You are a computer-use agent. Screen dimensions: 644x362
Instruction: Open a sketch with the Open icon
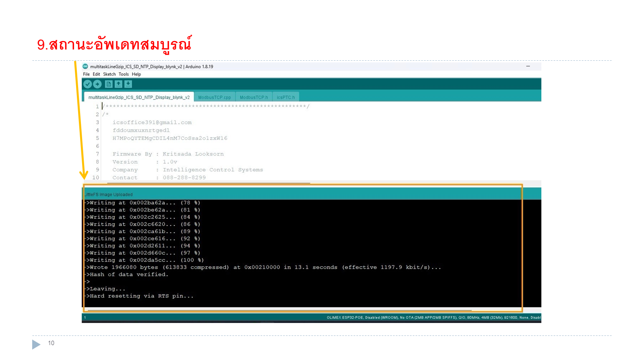pyautogui.click(x=118, y=84)
